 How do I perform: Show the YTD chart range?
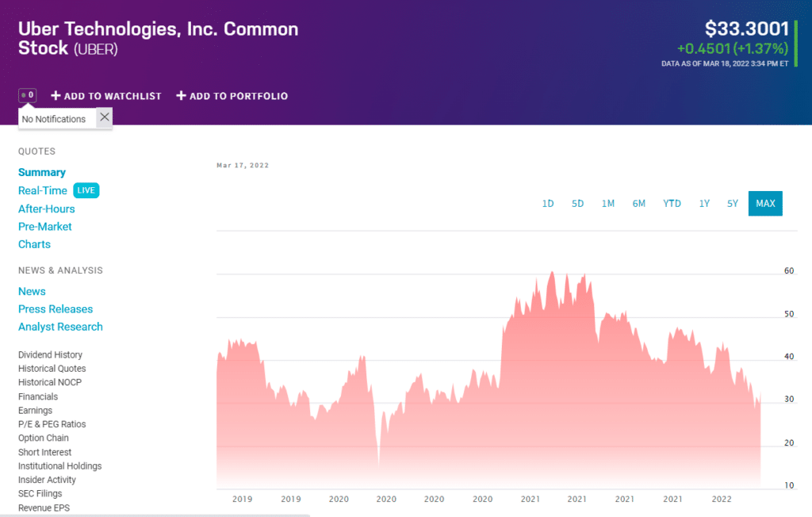click(672, 204)
